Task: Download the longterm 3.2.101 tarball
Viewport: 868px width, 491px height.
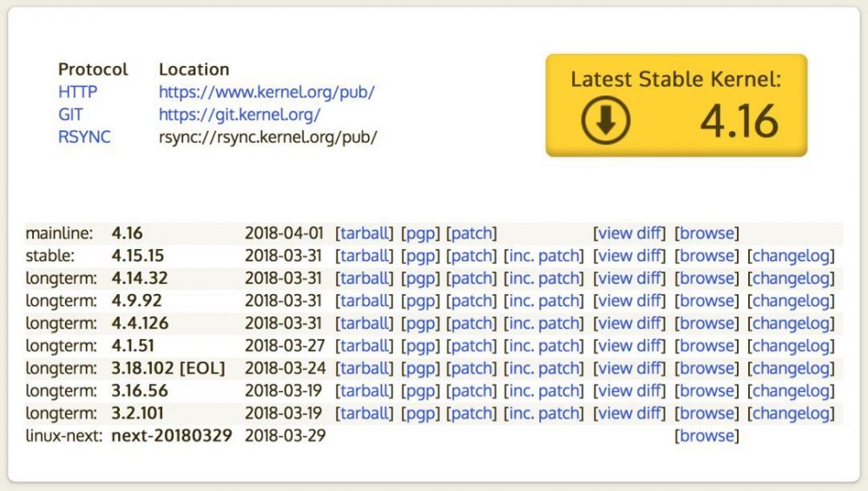Action: pyautogui.click(x=365, y=413)
